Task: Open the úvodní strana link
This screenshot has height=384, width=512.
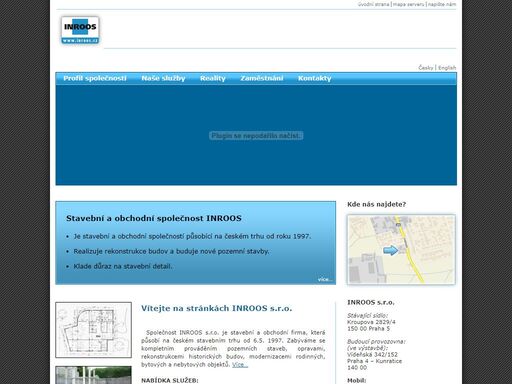Action: pyautogui.click(x=374, y=4)
